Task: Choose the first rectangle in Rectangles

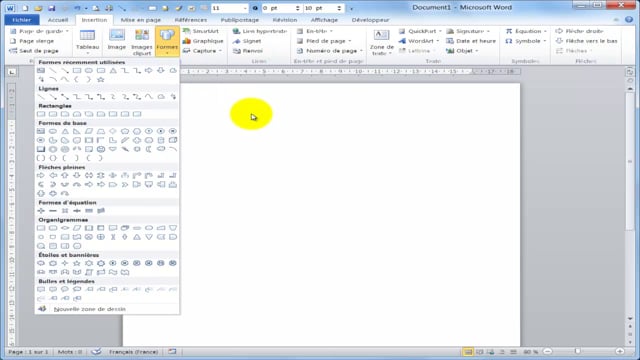Action: click(x=41, y=114)
